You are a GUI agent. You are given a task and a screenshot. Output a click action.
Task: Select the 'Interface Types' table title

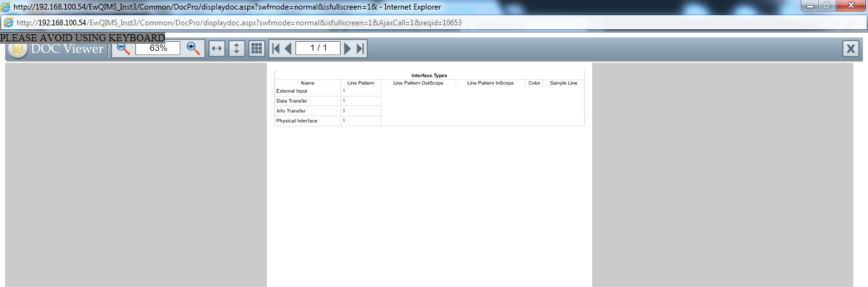pos(429,76)
